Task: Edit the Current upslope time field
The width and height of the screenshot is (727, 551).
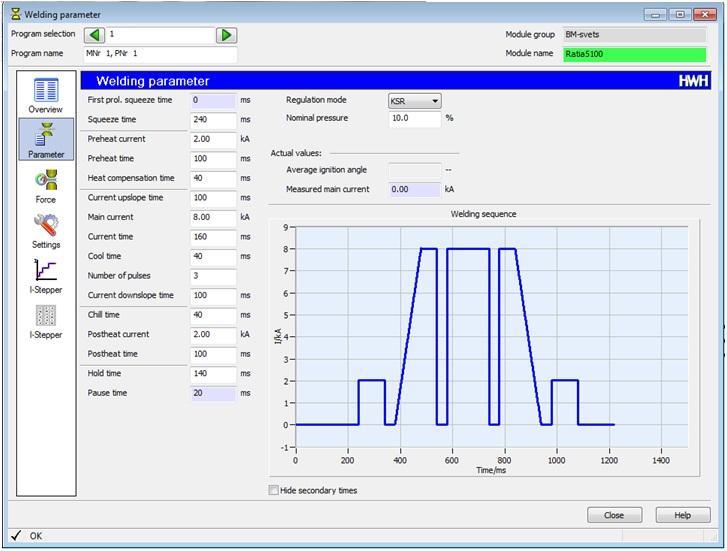Action: (x=213, y=198)
